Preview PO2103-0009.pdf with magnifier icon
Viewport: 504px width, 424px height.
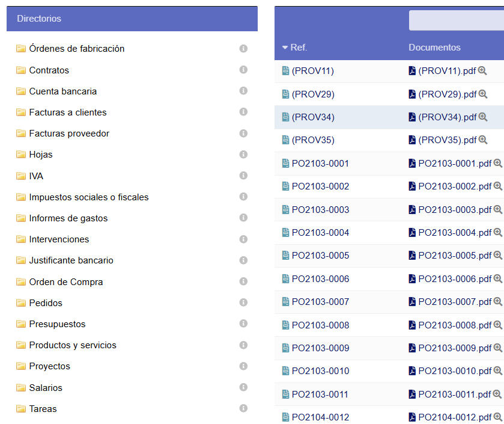coord(497,348)
